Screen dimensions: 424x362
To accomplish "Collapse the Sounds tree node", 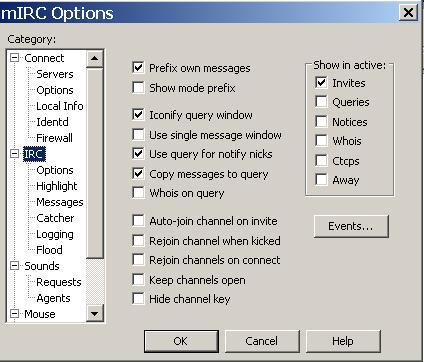I will click(x=14, y=266).
